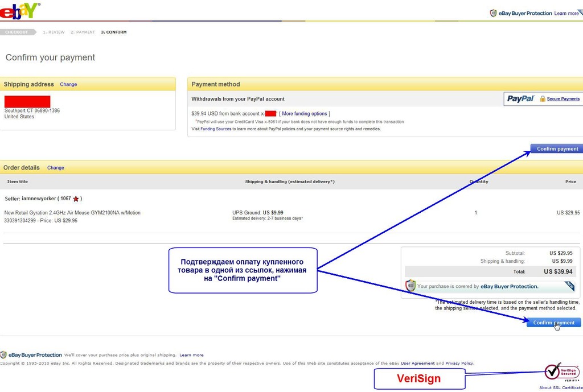Open the Secure Payments link
The width and height of the screenshot is (583, 392).
[563, 99]
